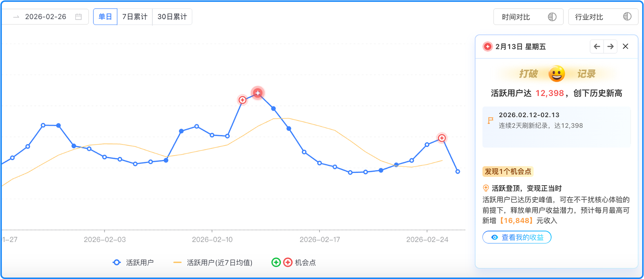Click the red opportunity marker on Feb 12
Screen dimensions: 644x279
click(243, 100)
